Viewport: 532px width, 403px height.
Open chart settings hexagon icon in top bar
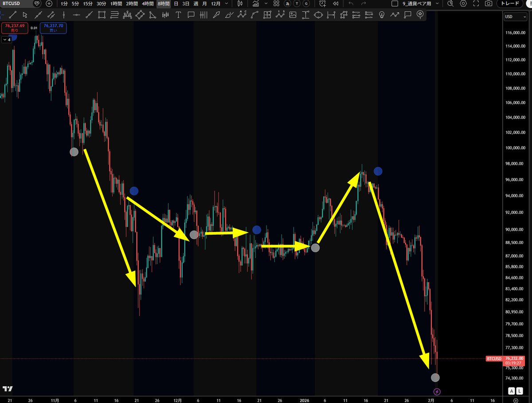point(463,4)
